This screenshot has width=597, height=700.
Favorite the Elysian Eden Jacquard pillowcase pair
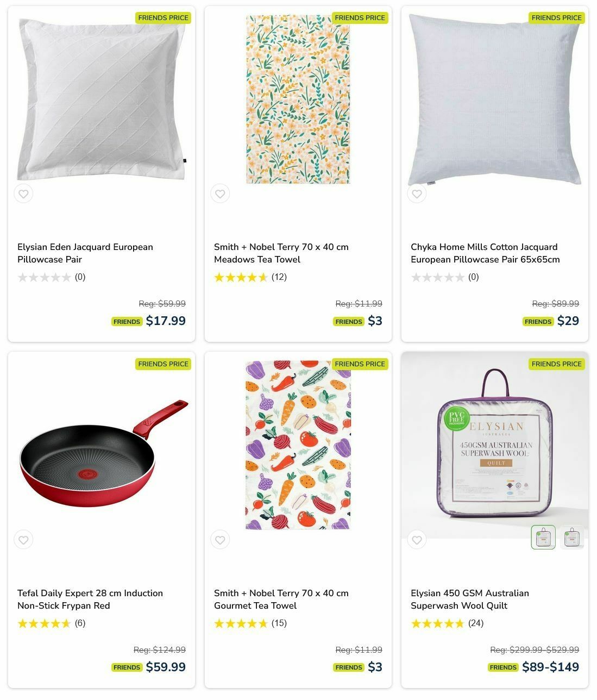point(23,193)
